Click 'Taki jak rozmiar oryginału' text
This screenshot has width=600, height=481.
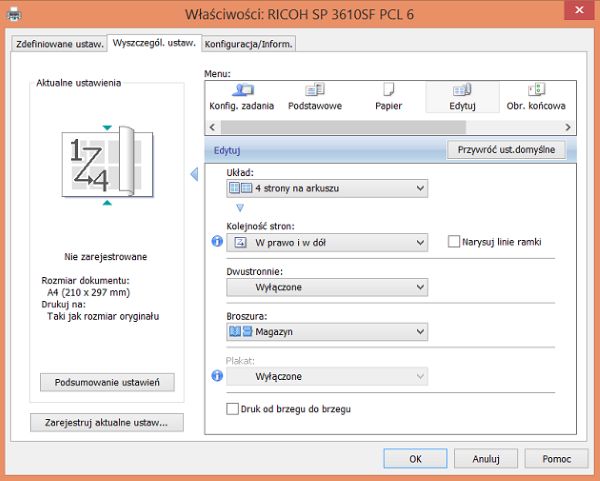pos(103,316)
